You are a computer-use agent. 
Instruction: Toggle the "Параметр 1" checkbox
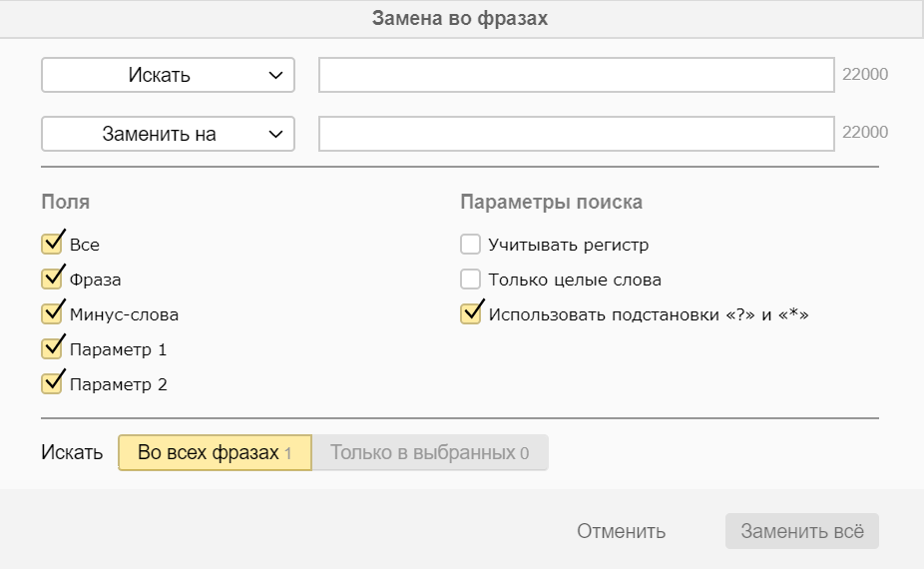52,349
